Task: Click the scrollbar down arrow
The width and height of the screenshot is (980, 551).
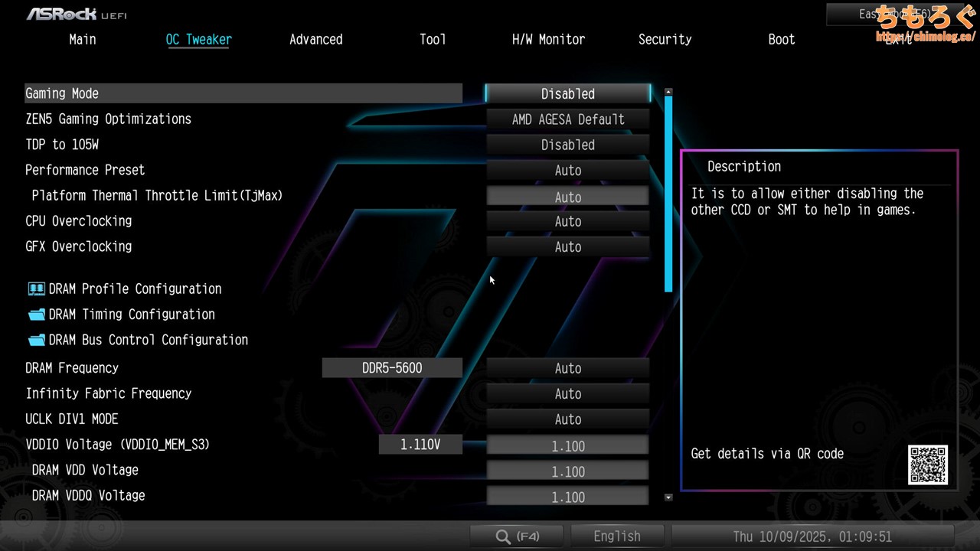Action: click(668, 497)
